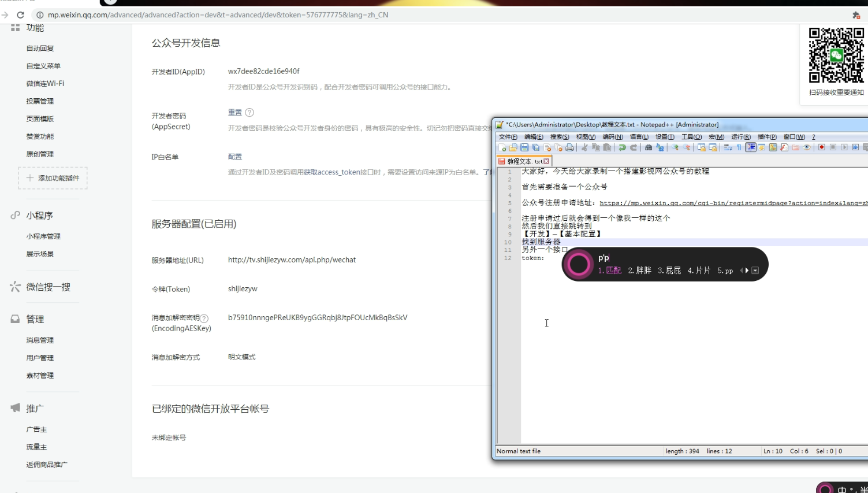Click the Paste icon in Notepad++ toolbar
This screenshot has width=868, height=493.
(607, 147)
